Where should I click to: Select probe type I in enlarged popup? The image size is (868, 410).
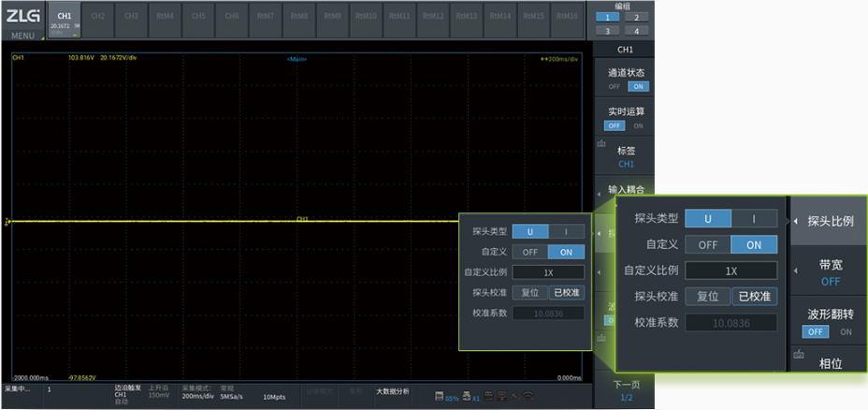click(754, 218)
